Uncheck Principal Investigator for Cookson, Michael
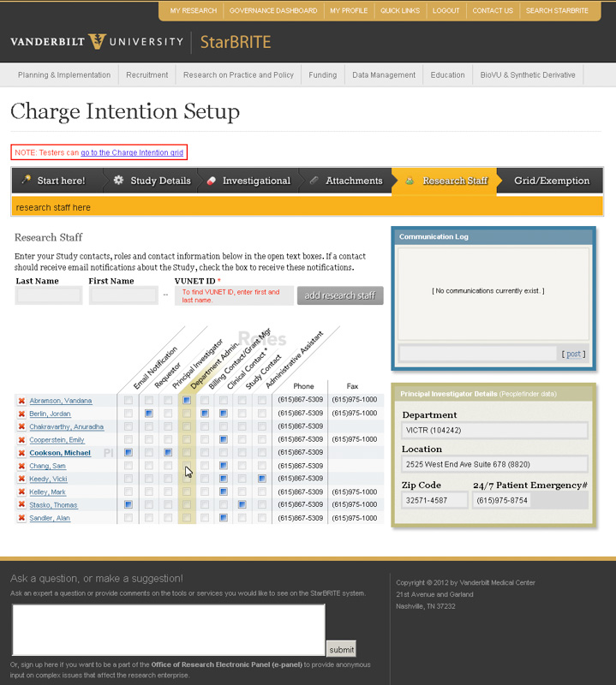616x685 pixels. pos(168,452)
